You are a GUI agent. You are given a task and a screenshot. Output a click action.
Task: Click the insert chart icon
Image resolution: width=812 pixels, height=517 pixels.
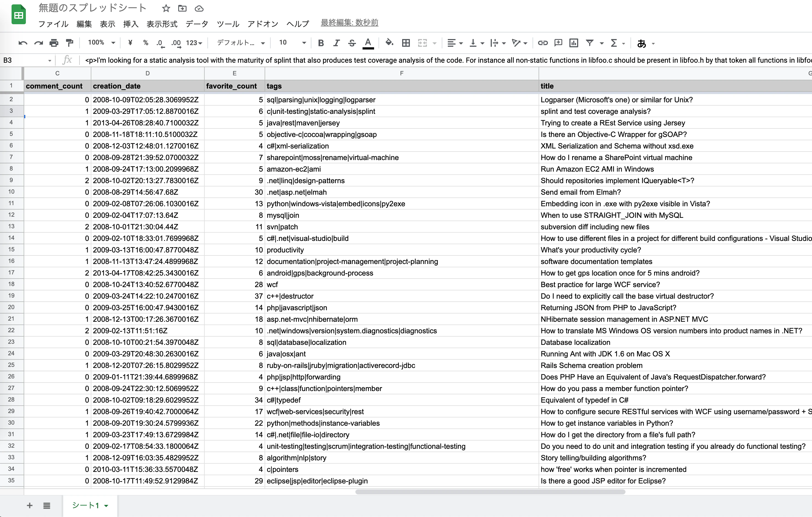click(574, 43)
